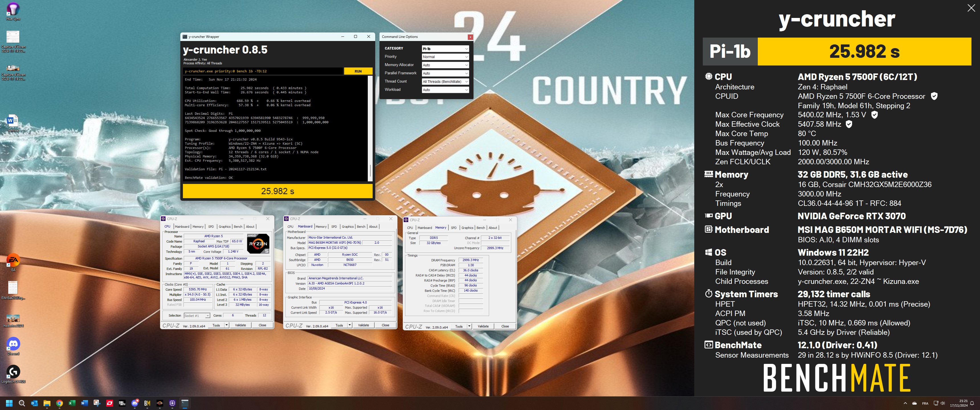Open the Workload dropdown
Viewport: 980px width, 410px height.
[445, 90]
